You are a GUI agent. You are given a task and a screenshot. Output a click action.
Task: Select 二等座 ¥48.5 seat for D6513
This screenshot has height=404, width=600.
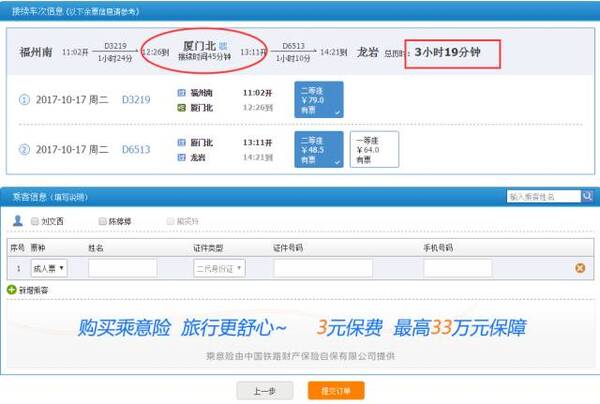(x=320, y=150)
